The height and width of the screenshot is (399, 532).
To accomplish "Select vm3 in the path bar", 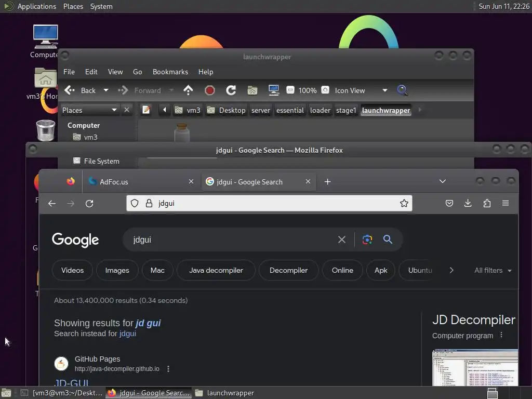I will (188, 110).
